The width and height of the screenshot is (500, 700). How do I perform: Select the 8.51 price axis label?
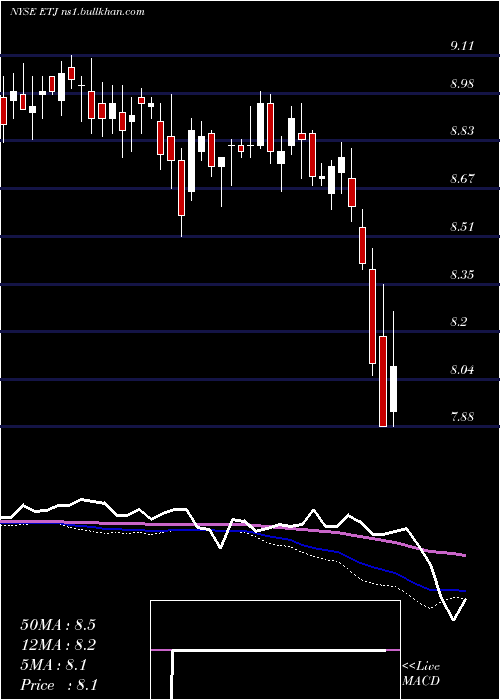pyautogui.click(x=462, y=226)
